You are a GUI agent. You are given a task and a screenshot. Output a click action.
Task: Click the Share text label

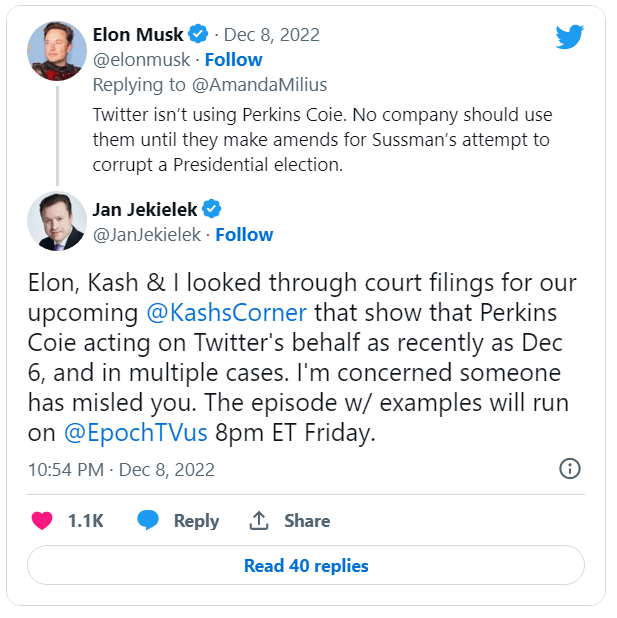pyautogui.click(x=306, y=521)
